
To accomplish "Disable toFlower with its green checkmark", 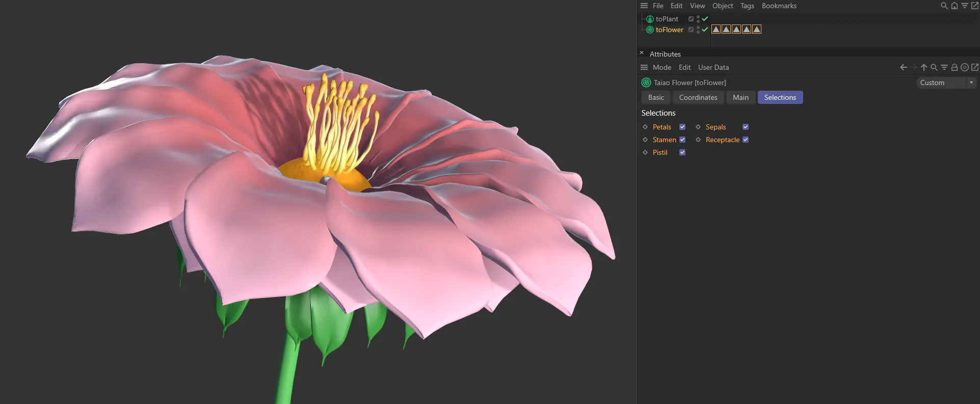I will point(705,30).
